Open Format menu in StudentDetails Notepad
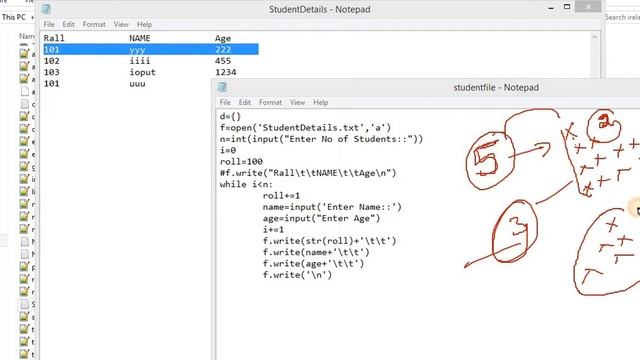This screenshot has width=640, height=360. click(94, 24)
